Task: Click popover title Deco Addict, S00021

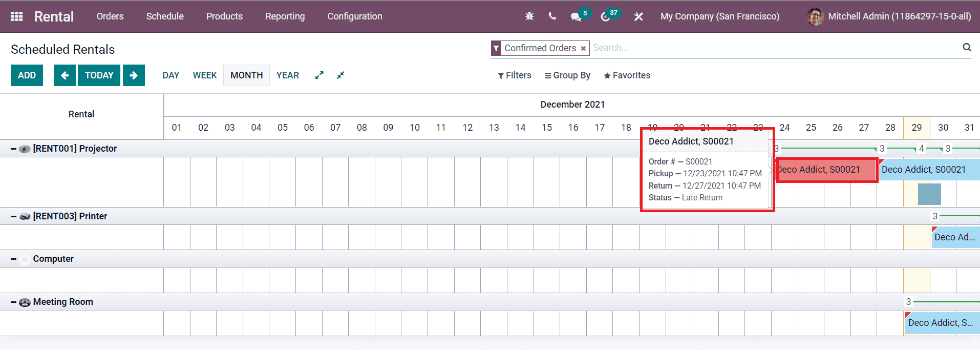Action: (x=691, y=141)
